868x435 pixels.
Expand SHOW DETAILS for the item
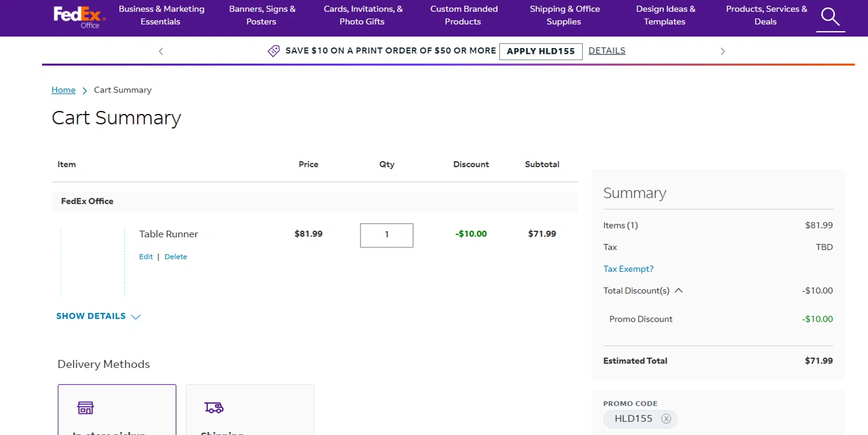click(x=98, y=316)
